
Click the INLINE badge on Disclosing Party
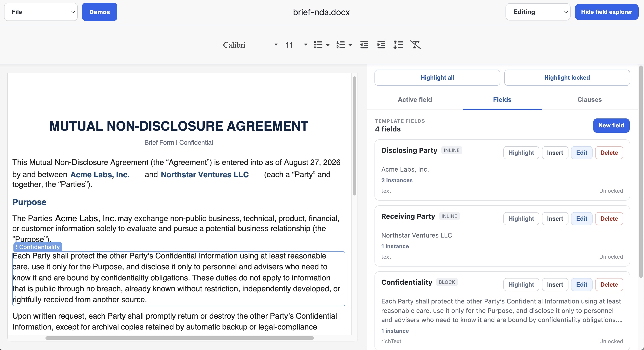452,150
